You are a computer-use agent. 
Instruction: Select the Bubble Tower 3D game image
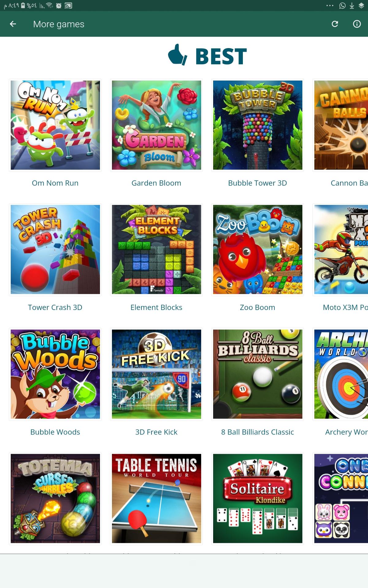(258, 125)
